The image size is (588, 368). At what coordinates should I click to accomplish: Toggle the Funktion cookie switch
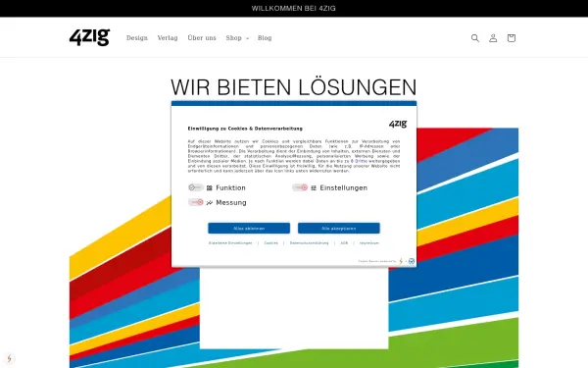196,187
